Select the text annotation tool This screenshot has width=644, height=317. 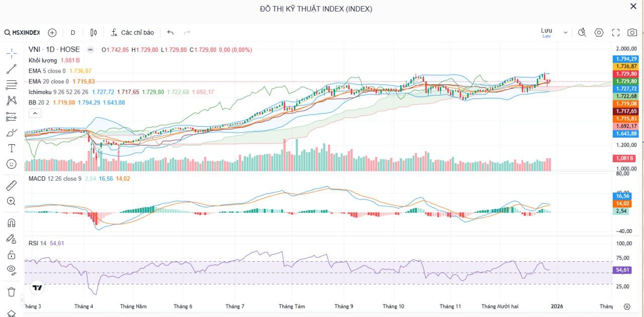(11, 148)
